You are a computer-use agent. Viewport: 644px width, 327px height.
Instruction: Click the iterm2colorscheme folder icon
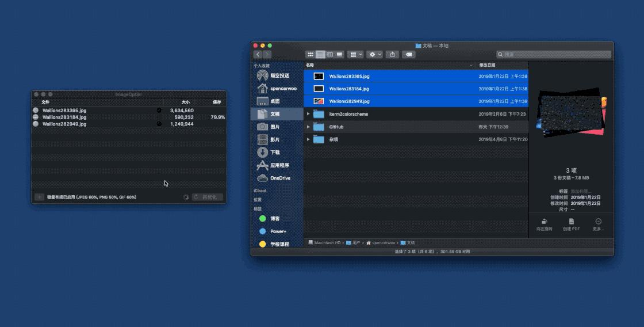click(x=319, y=114)
